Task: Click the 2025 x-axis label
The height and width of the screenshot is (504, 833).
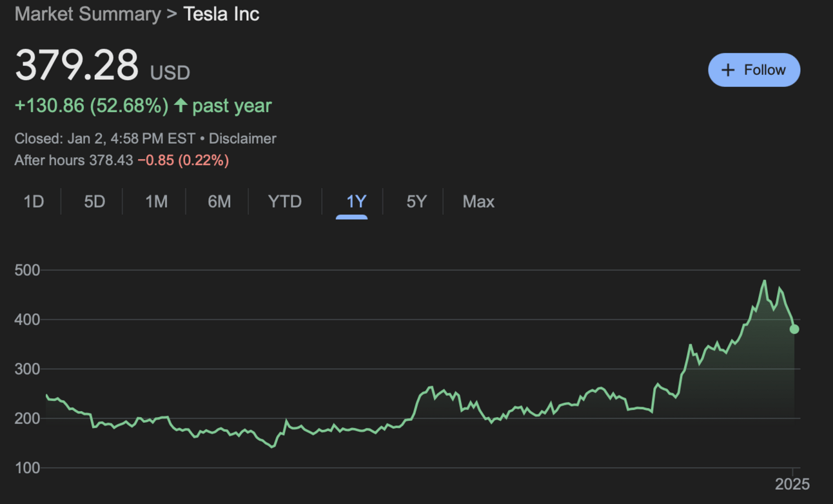Action: coord(792,484)
